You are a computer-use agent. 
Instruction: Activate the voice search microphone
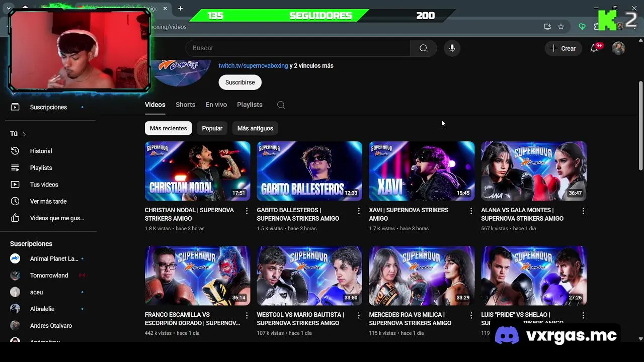[452, 48]
